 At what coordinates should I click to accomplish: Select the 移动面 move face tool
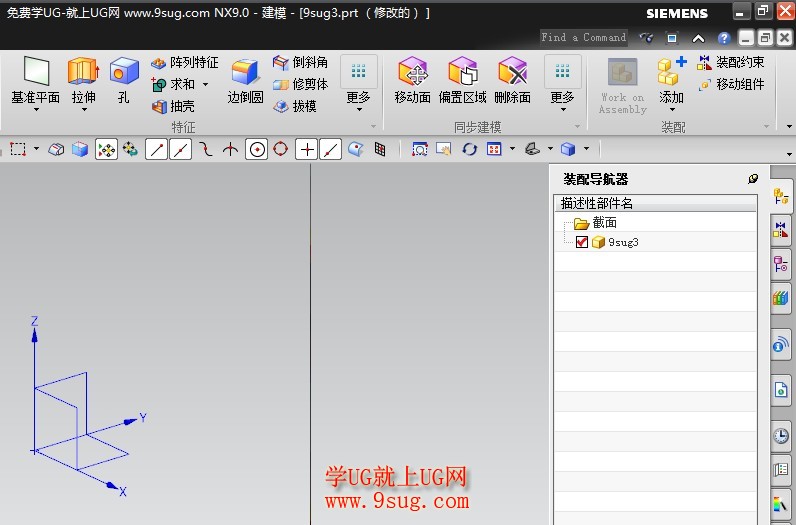[412, 80]
